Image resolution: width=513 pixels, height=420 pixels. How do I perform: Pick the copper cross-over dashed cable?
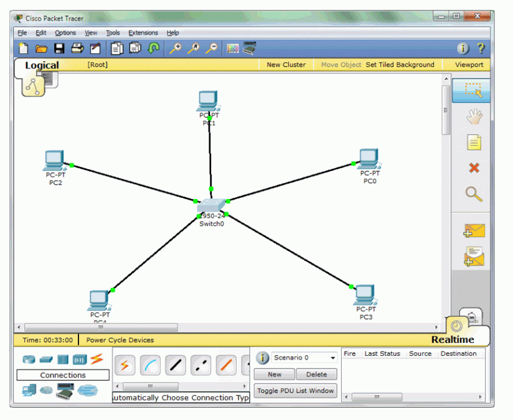[x=201, y=365]
